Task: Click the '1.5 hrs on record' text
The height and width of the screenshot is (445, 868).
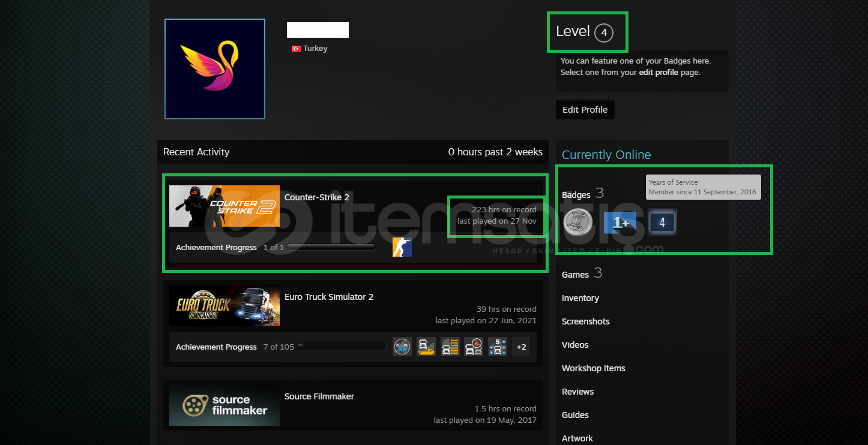Action: pos(505,409)
